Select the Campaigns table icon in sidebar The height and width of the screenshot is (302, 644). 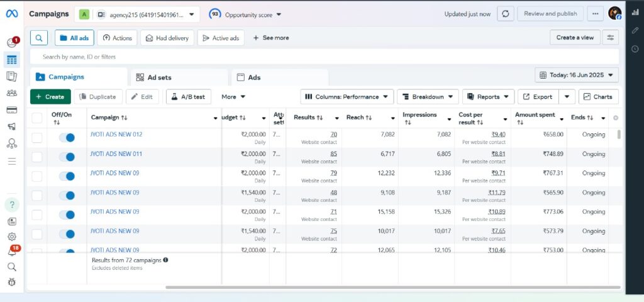(12, 60)
